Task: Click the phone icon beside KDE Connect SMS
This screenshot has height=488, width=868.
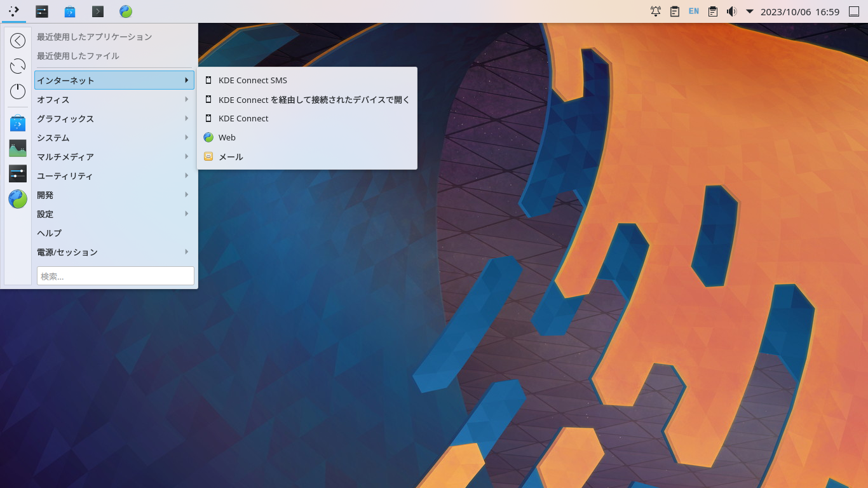Action: point(208,80)
